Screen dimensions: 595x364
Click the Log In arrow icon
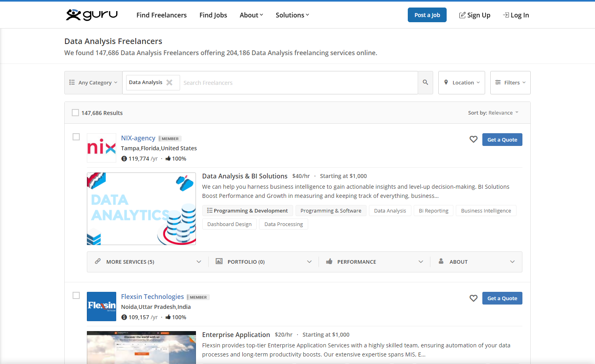coord(506,15)
